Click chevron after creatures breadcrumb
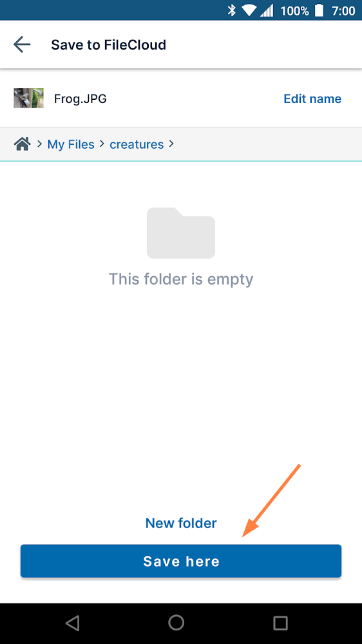The height and width of the screenshot is (644, 362). point(171,144)
